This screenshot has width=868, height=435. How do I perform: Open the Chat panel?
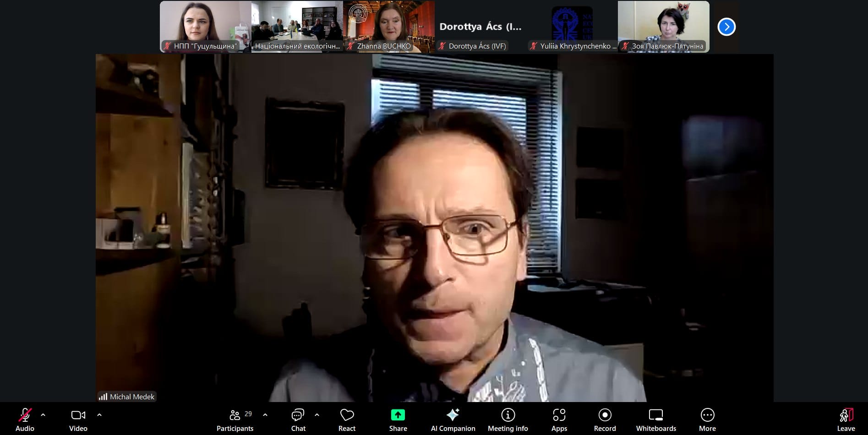click(298, 419)
